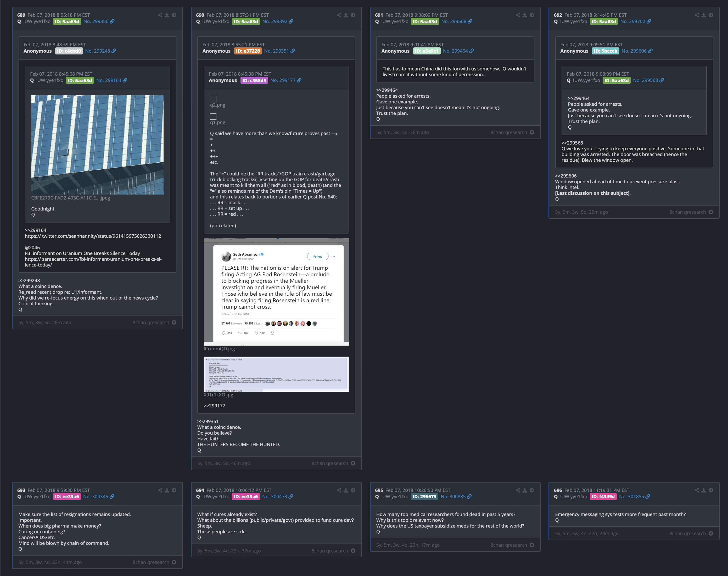Click the arrow circle icon on post 691
The height and width of the screenshot is (576, 728).
point(532,15)
